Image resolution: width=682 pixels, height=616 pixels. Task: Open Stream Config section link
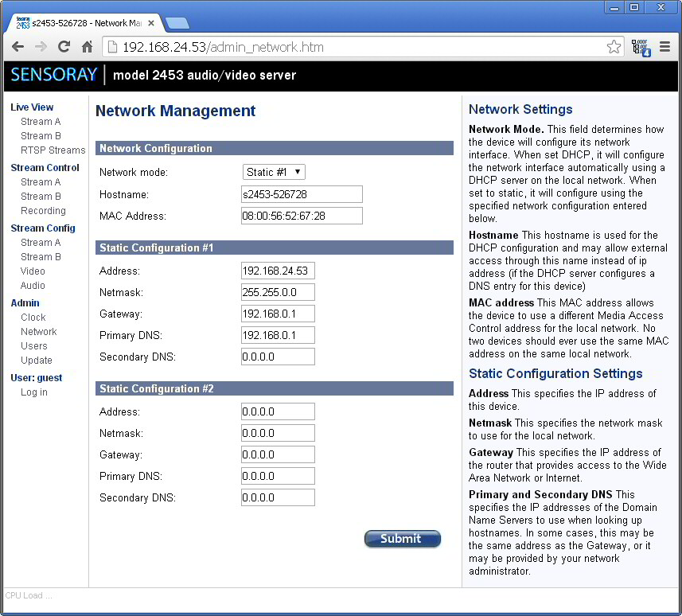(43, 228)
